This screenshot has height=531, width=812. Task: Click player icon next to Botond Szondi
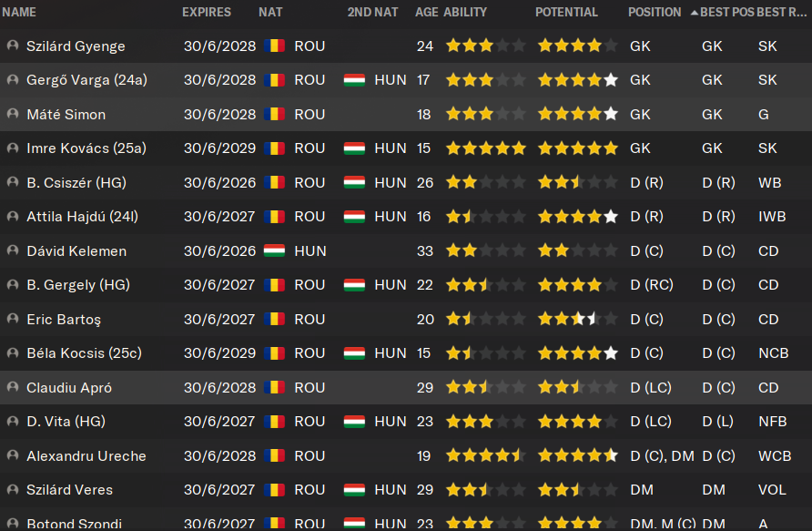tap(12, 524)
